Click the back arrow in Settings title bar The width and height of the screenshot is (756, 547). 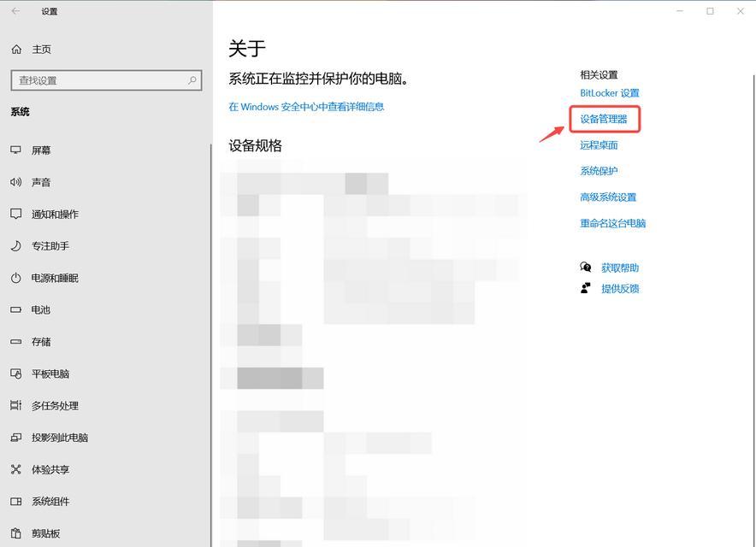15,11
